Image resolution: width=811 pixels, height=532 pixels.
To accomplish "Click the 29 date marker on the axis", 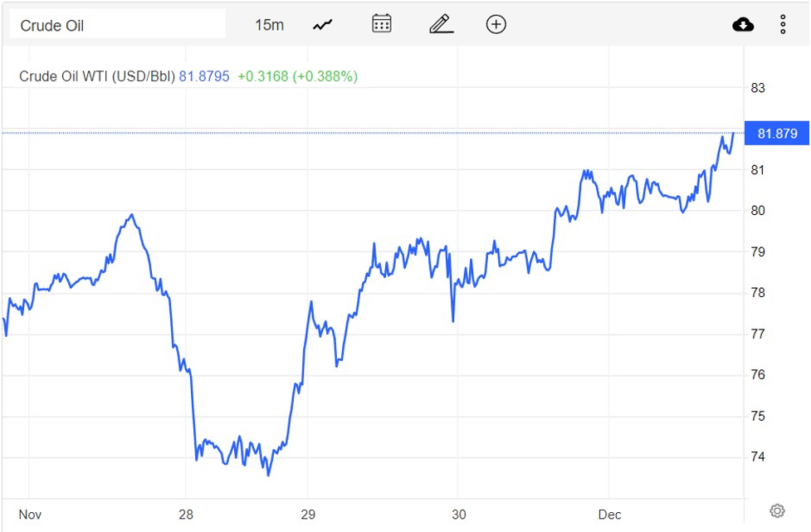I will [x=308, y=514].
